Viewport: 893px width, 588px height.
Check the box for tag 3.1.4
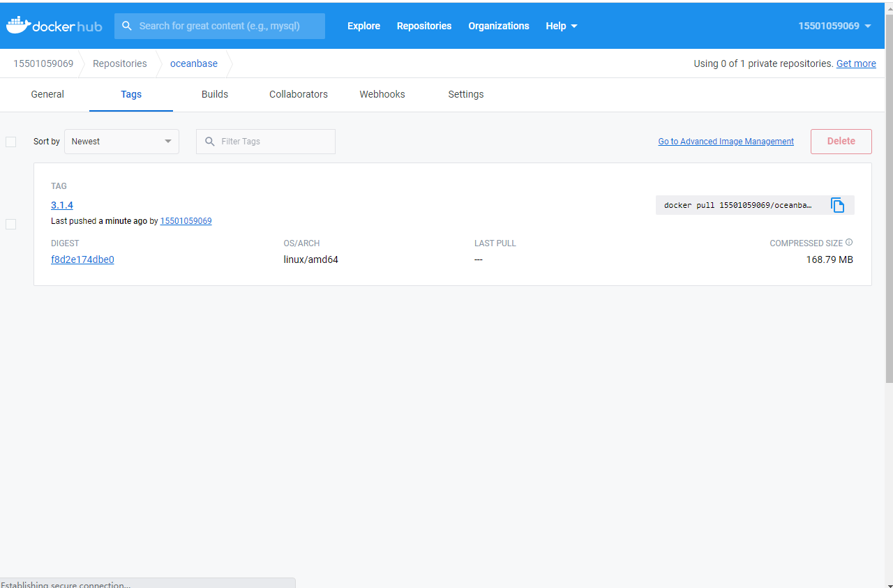point(10,224)
